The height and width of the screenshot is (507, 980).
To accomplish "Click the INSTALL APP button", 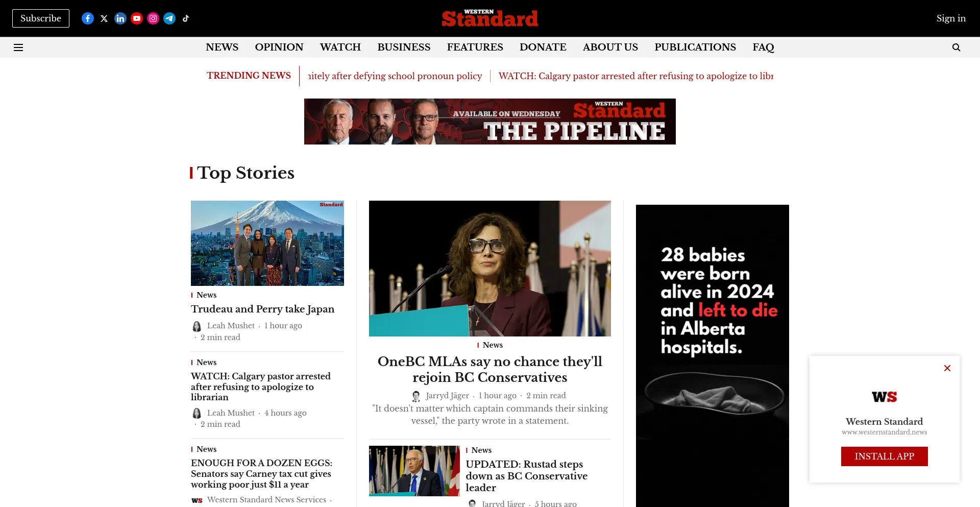I will point(885,456).
